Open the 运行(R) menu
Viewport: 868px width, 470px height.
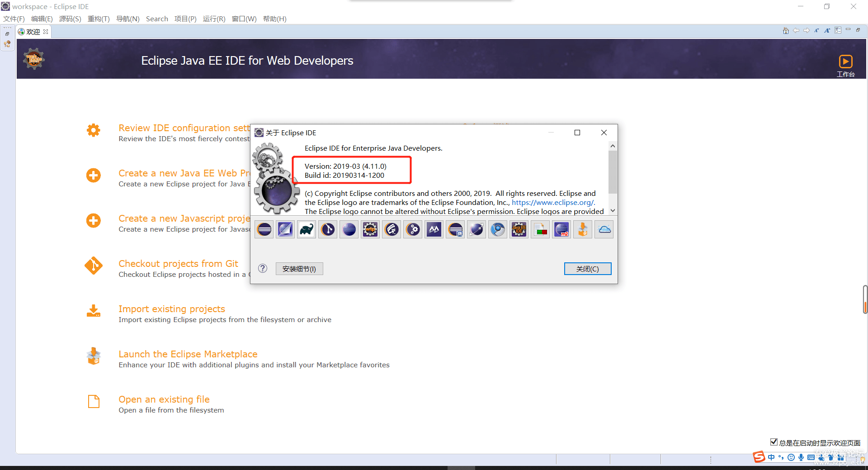coord(214,19)
